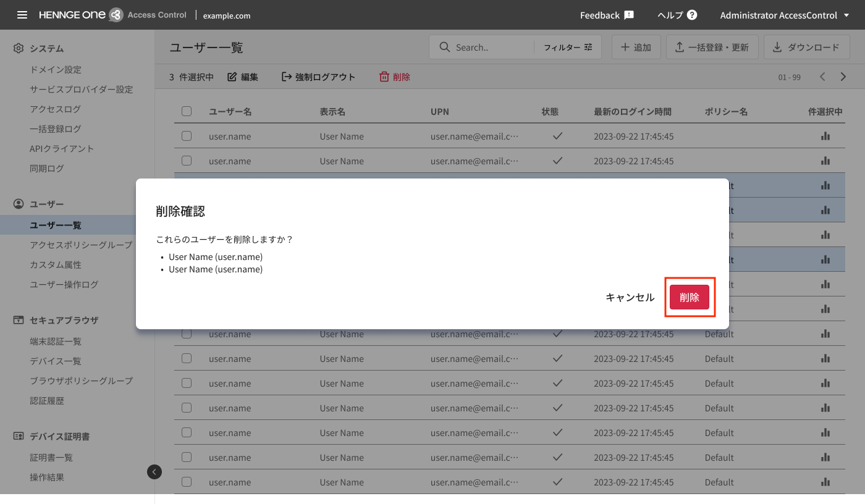The width and height of the screenshot is (865, 504).
Task: Click the セキュアブラウザ section icon
Action: 19,320
